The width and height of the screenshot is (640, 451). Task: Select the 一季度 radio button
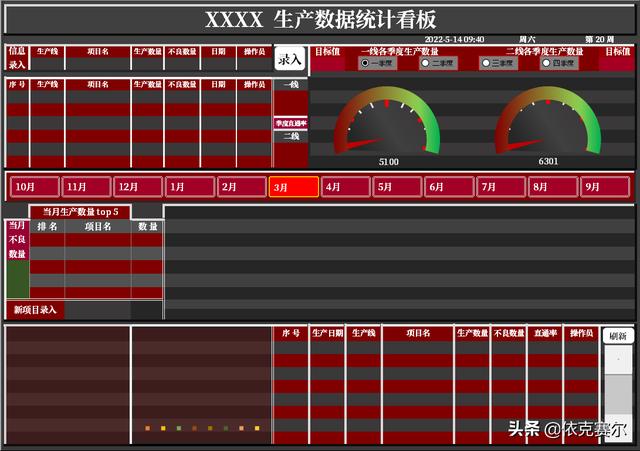[365, 63]
